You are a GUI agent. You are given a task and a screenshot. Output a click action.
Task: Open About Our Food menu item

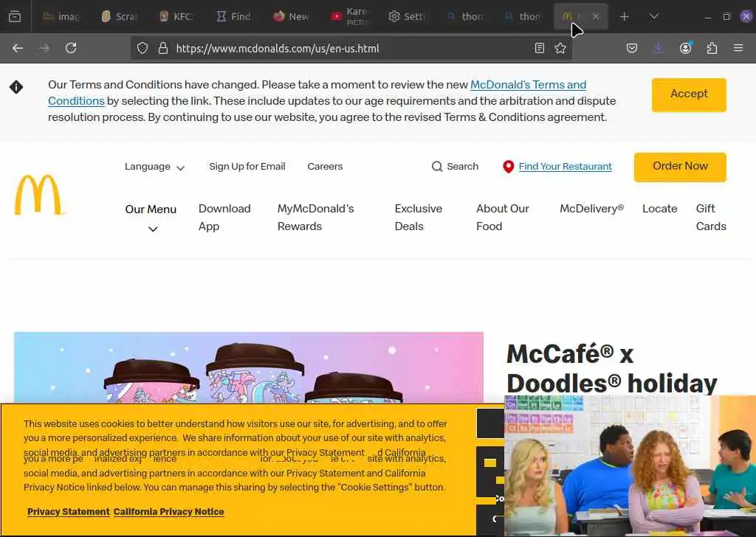click(502, 218)
